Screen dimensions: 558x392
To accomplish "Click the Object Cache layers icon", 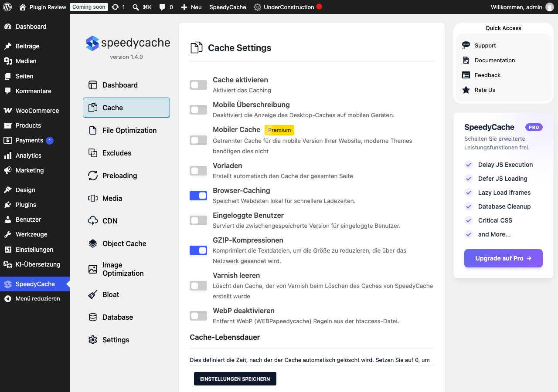I will pyautogui.click(x=93, y=243).
